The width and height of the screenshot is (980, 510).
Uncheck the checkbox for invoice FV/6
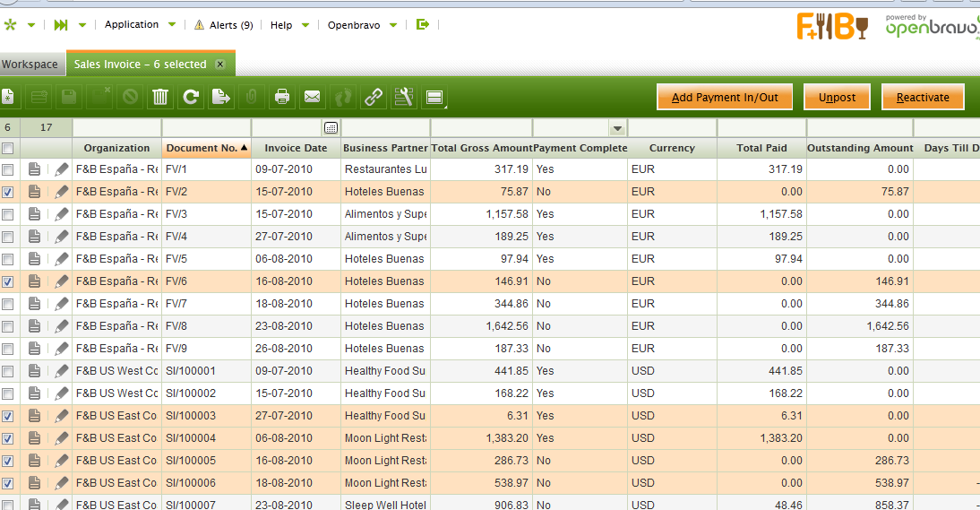[x=8, y=281]
